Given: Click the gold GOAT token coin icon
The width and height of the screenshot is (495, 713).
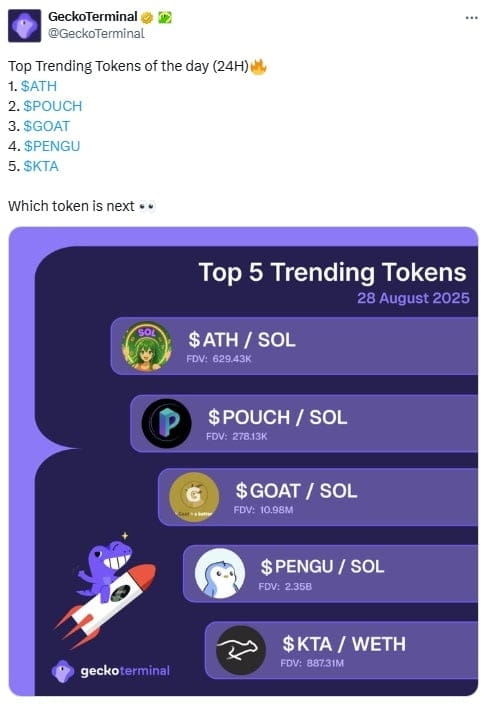Looking at the screenshot, I should click(x=194, y=497).
